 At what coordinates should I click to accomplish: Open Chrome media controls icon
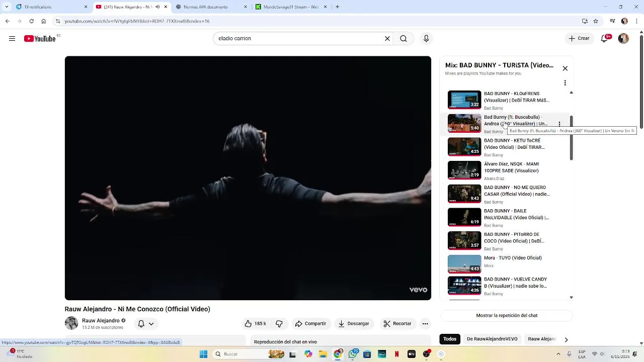tap(612, 21)
